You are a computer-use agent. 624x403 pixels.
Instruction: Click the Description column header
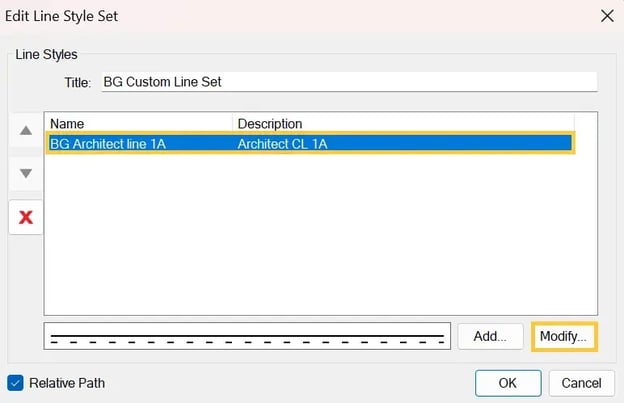click(404, 124)
